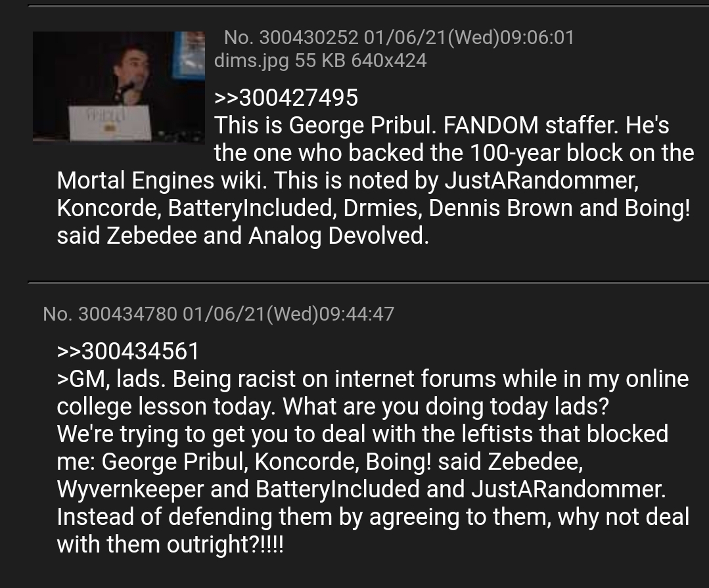This screenshot has height=588, width=709.
Task: Click the 09:44:47 post timestamp
Action: [357, 313]
